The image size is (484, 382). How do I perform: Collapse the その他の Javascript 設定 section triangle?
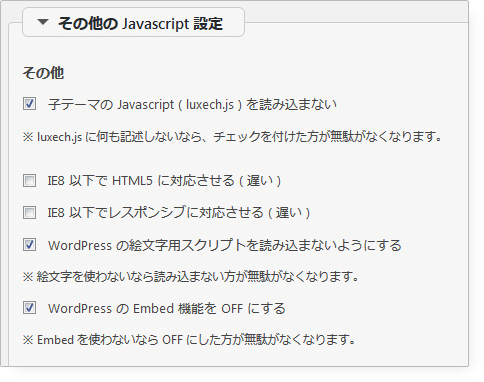(x=43, y=22)
